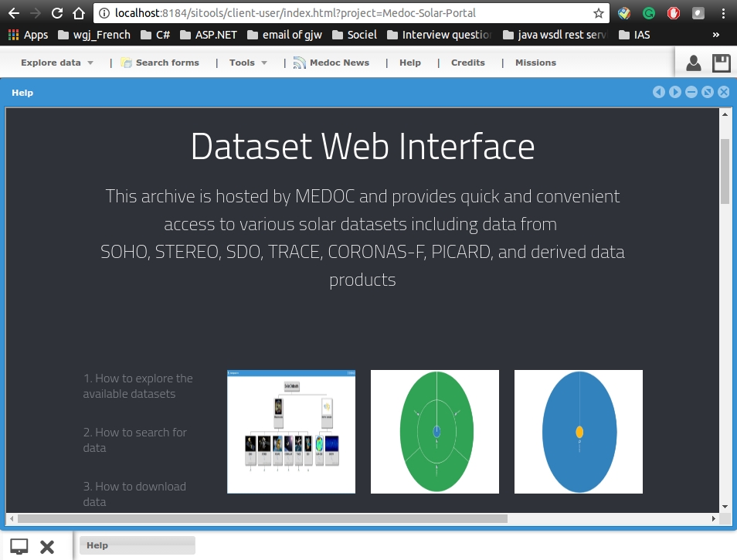Open the C# bookmark folder

[x=155, y=35]
